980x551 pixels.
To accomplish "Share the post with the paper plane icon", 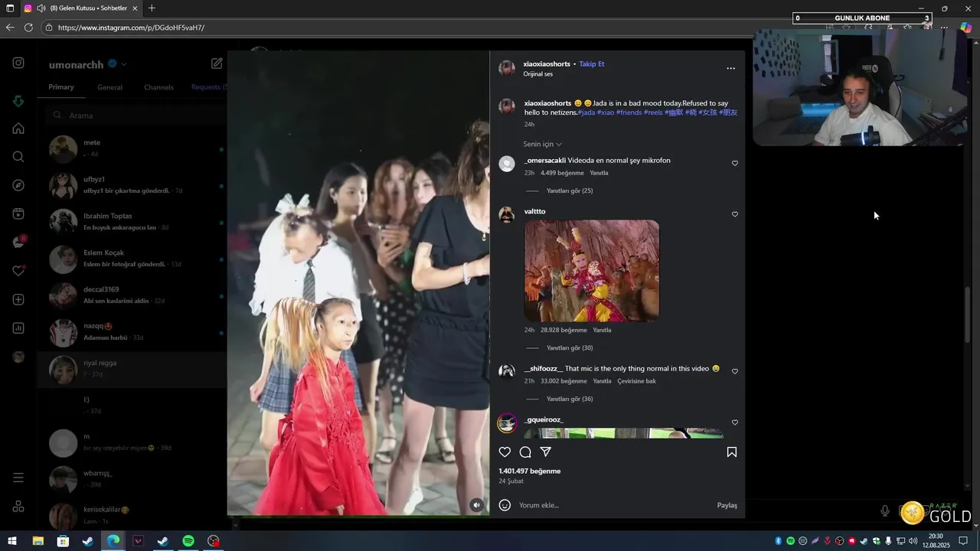I will point(546,452).
